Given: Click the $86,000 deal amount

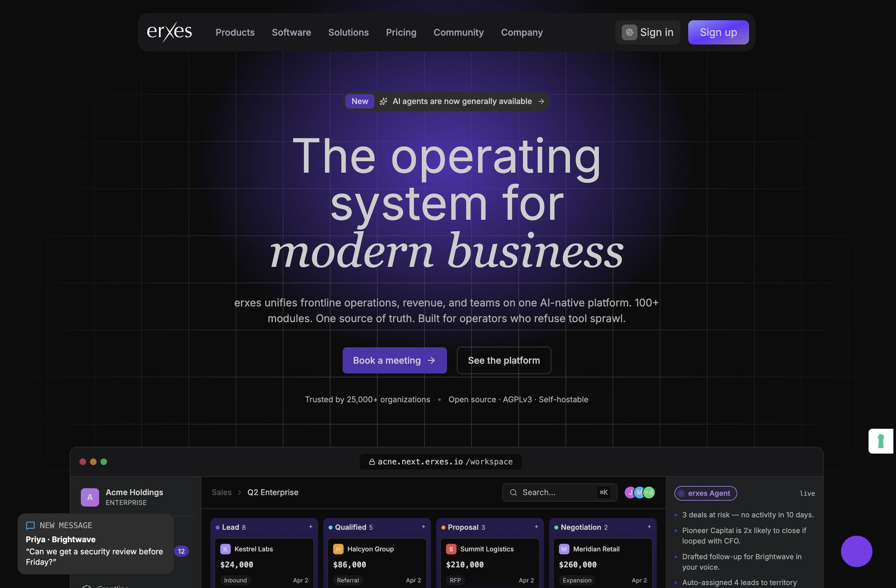Looking at the screenshot, I should (350, 565).
